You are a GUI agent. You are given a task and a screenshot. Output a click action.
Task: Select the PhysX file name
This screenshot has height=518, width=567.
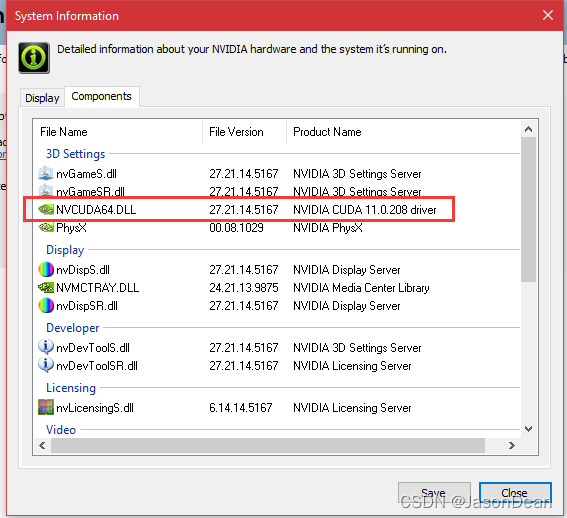(71, 228)
